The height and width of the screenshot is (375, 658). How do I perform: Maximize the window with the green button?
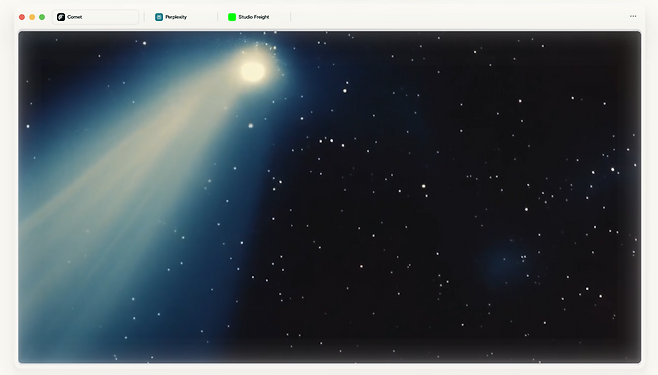[x=42, y=17]
